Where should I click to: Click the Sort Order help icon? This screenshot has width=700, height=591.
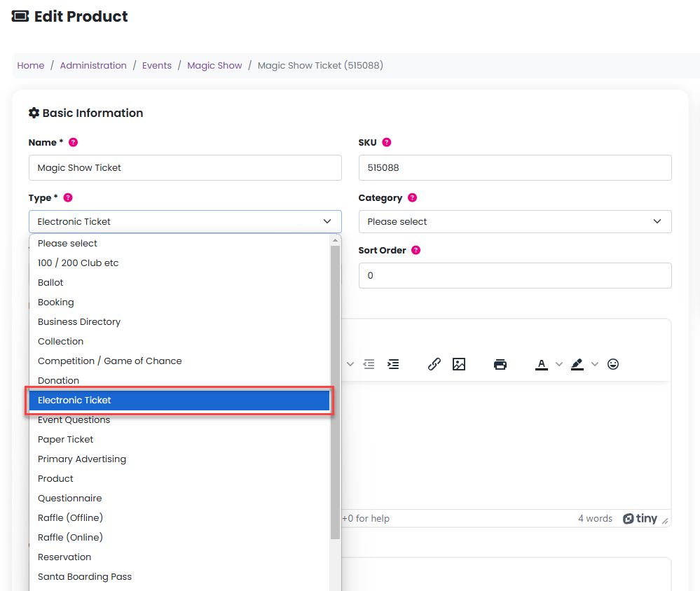[x=416, y=250]
